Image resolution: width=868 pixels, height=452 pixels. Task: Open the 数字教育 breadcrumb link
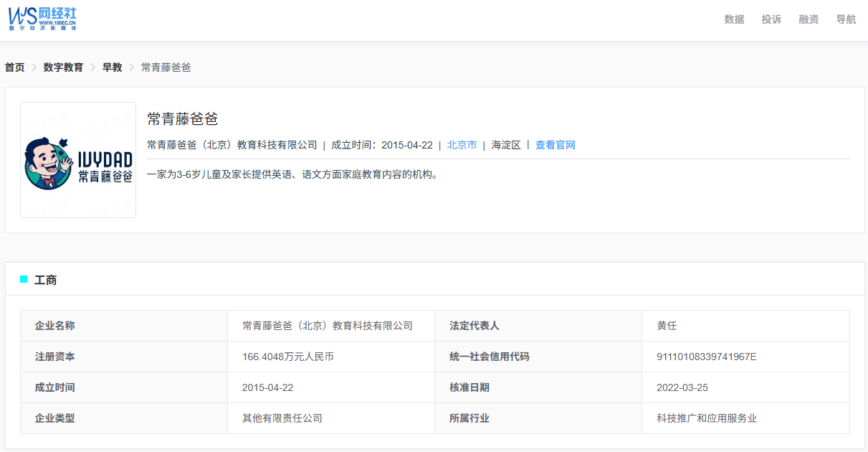(63, 67)
